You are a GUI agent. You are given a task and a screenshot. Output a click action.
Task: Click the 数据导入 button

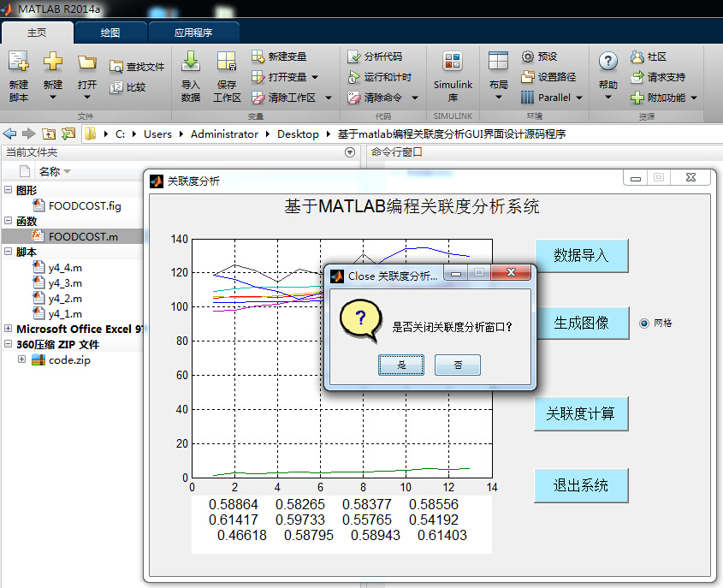[x=582, y=256]
